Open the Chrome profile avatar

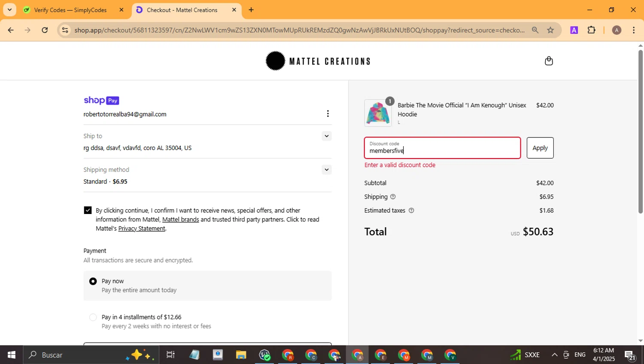point(617,30)
